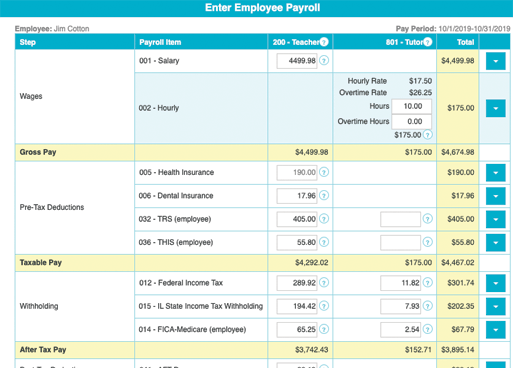The width and height of the screenshot is (513, 368).
Task: Expand dropdown for 001 - Salary row
Action: tap(496, 61)
